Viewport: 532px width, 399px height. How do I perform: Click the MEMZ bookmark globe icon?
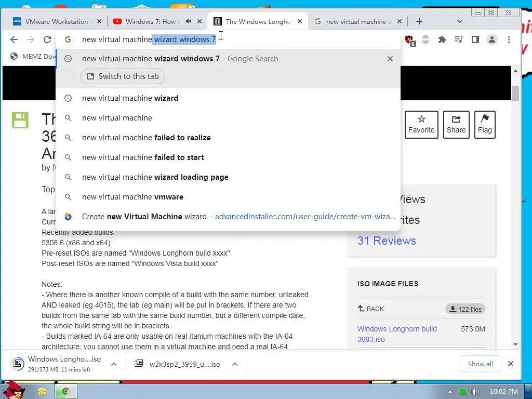(14, 56)
